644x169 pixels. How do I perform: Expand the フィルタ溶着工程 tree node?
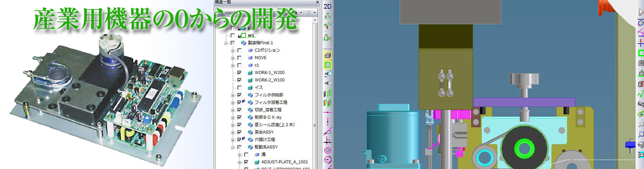233,103
